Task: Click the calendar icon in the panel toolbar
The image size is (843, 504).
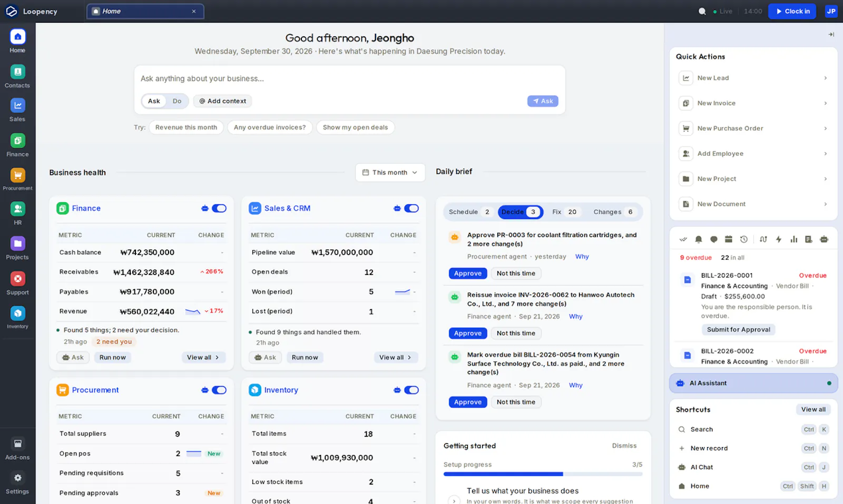Action: (x=729, y=239)
